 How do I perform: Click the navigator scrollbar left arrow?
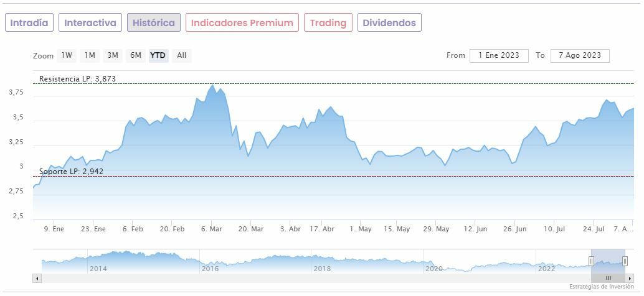(37, 278)
